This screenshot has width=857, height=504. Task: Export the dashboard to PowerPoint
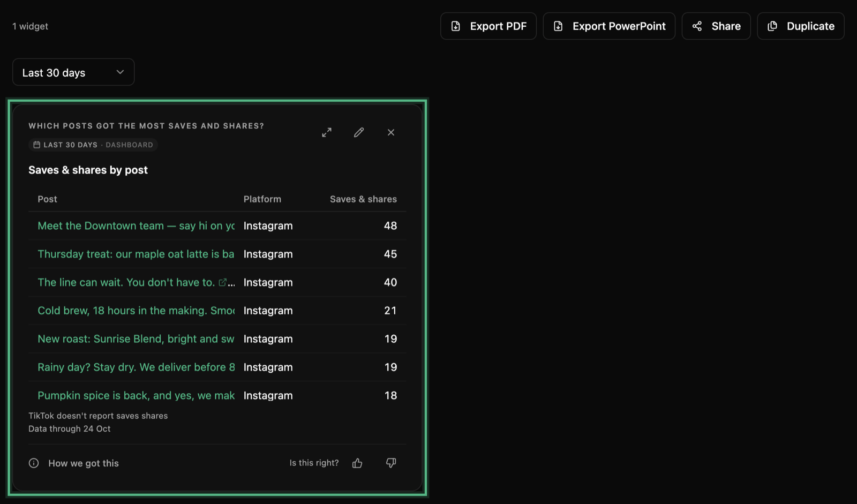(609, 26)
